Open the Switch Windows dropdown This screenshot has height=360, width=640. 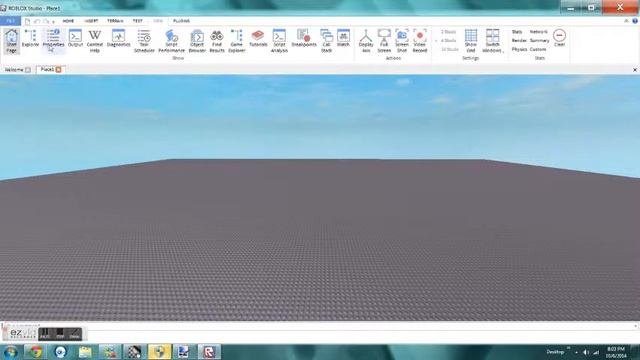pos(493,41)
